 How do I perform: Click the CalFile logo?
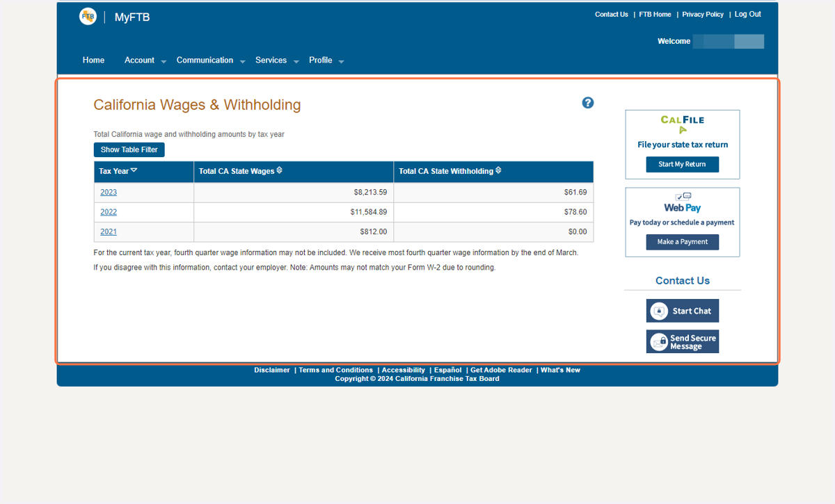[683, 124]
